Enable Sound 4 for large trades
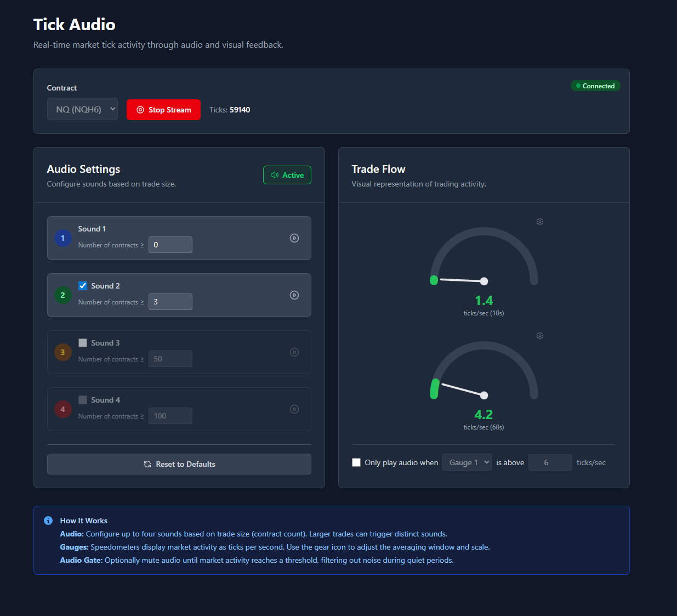 point(83,399)
